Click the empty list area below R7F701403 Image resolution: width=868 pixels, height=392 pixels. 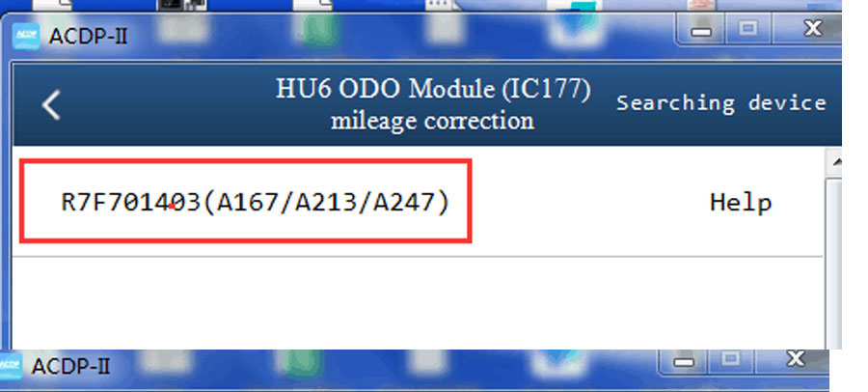coord(418,302)
